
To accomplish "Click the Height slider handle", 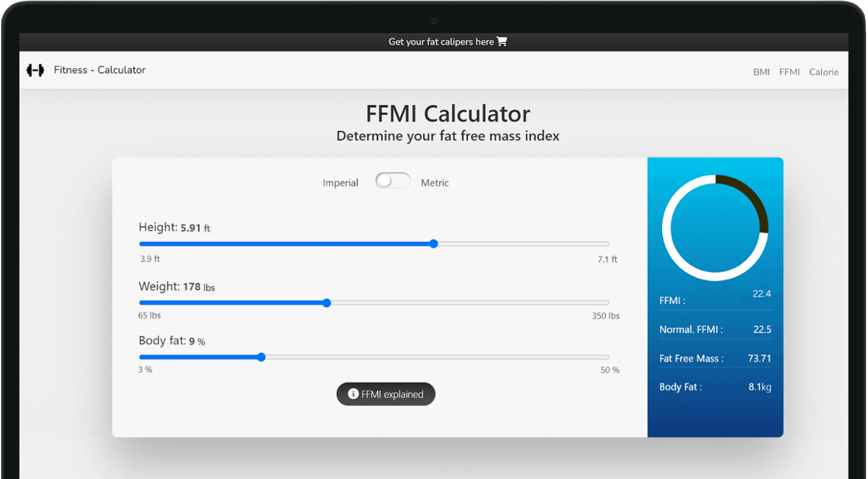I will click(434, 244).
